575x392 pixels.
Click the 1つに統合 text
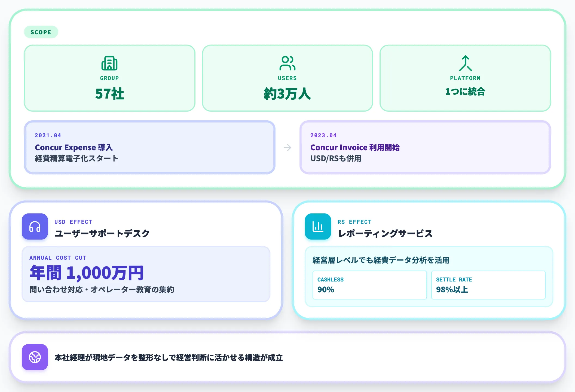tap(465, 91)
